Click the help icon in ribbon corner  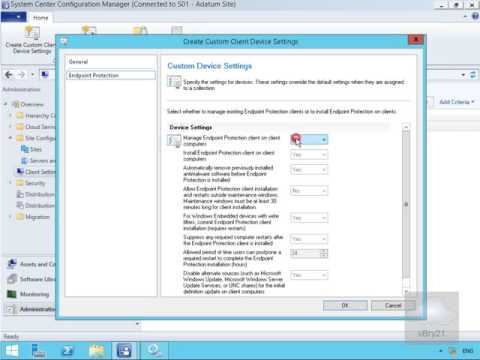[475, 16]
